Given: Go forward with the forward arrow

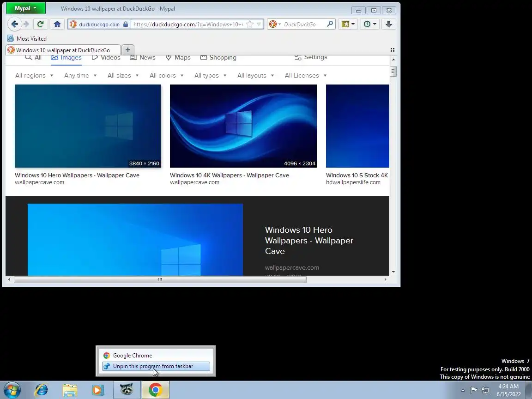Looking at the screenshot, I should [26, 24].
